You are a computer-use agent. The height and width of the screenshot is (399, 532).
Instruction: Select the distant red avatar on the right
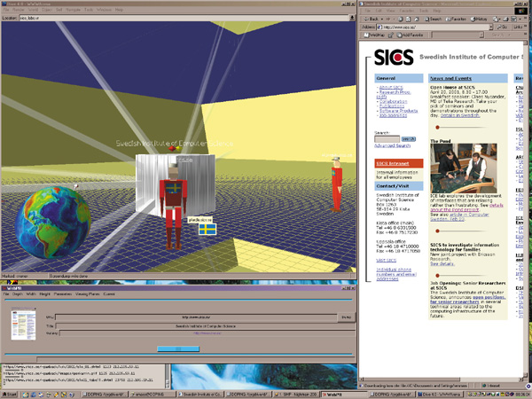(x=337, y=185)
